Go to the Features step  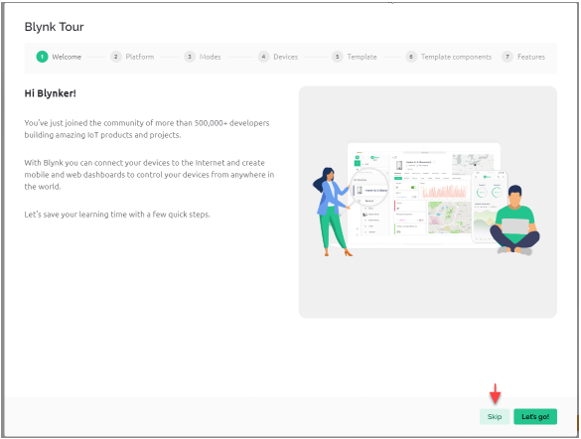531,57
